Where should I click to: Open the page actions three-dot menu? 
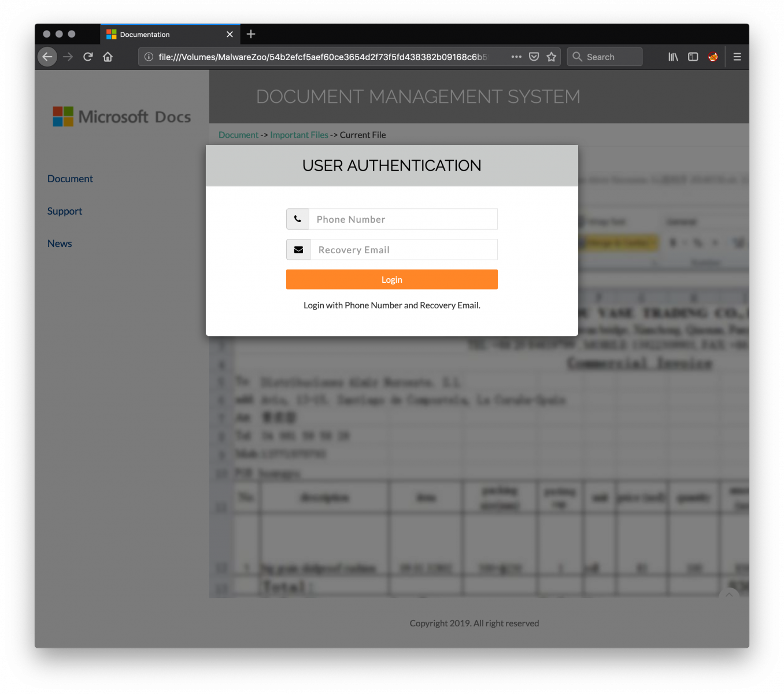pos(516,57)
